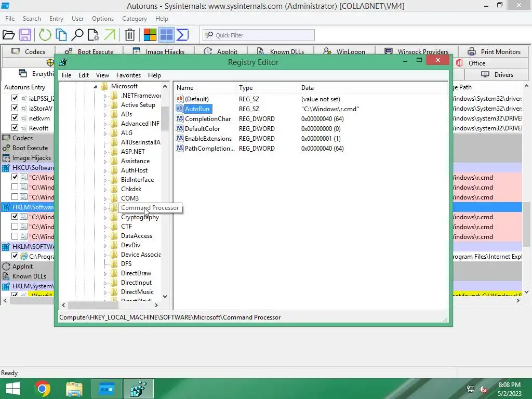Click the network tray icon
Viewport: 532px width, 399px height.
pyautogui.click(x=471, y=389)
